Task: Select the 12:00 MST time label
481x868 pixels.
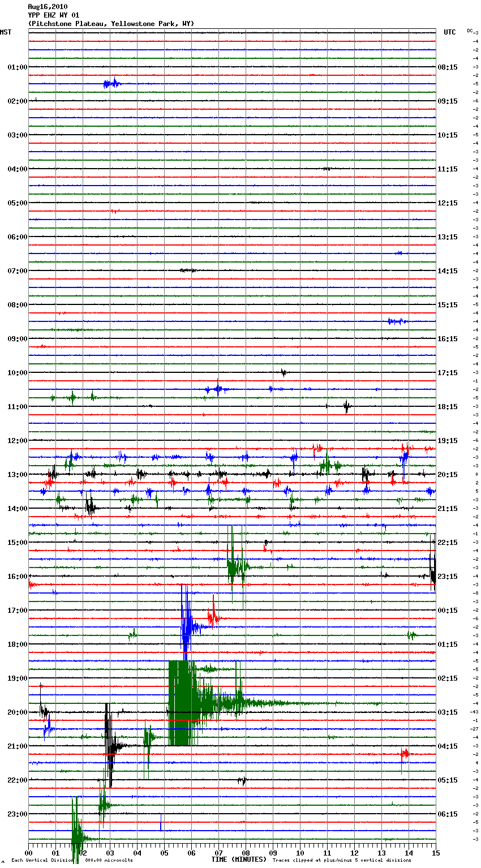Action: point(18,441)
